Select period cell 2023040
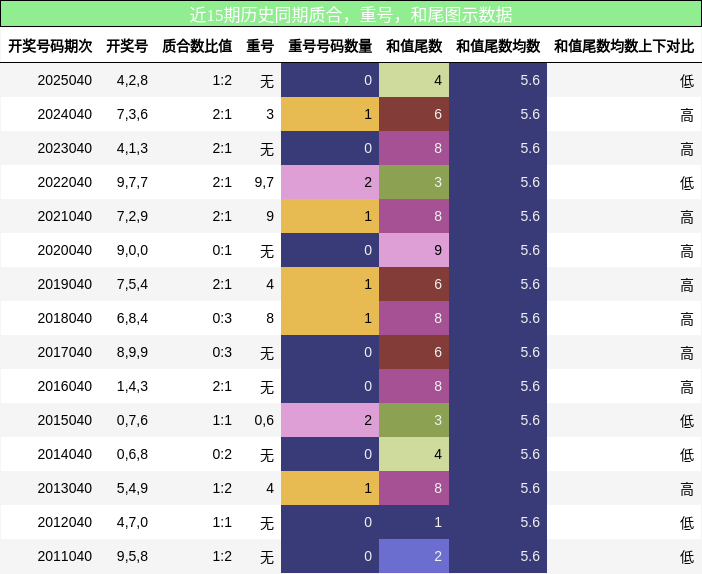 click(x=64, y=148)
